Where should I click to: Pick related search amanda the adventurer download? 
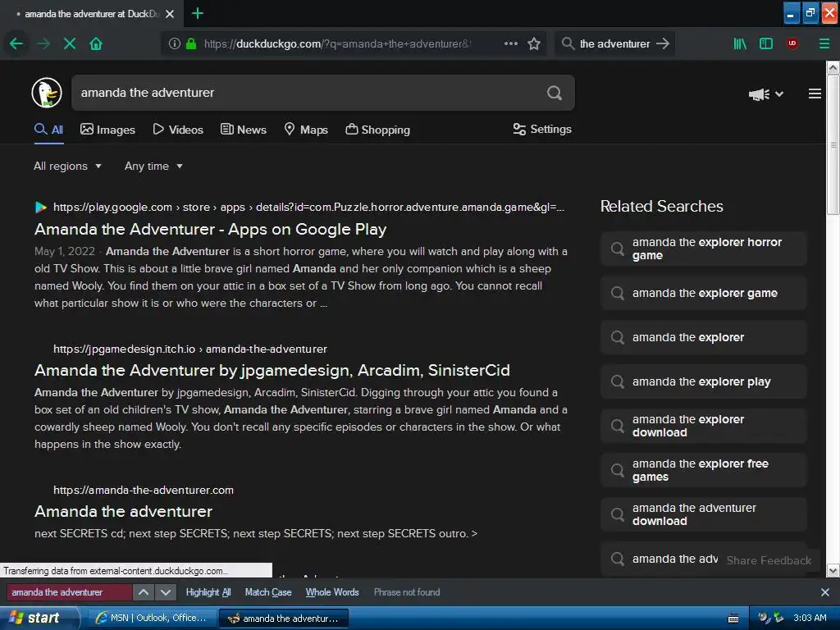coord(703,514)
